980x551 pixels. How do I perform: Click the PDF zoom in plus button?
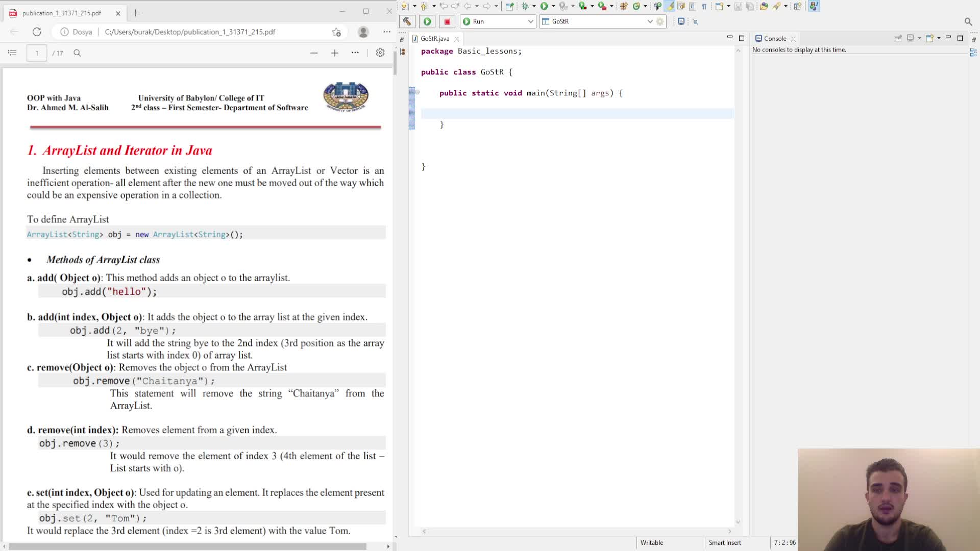[334, 53]
